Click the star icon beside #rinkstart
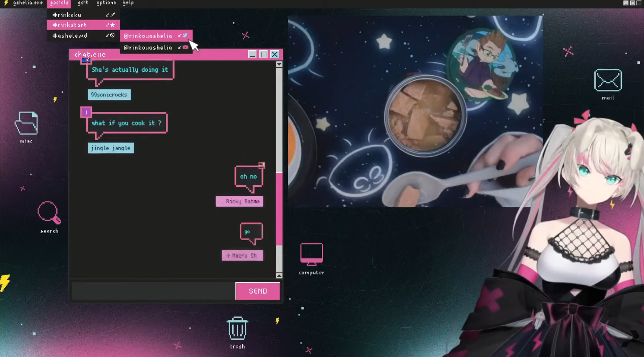 tap(112, 25)
